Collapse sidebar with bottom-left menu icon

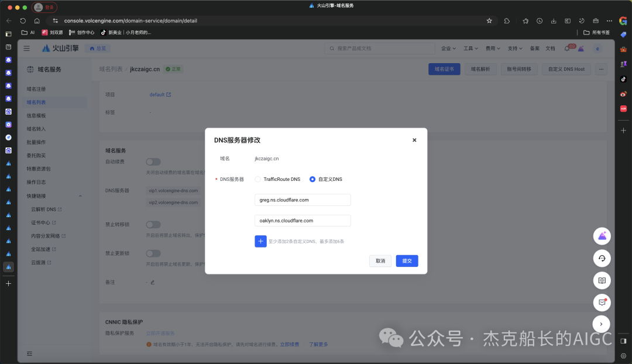[29, 354]
